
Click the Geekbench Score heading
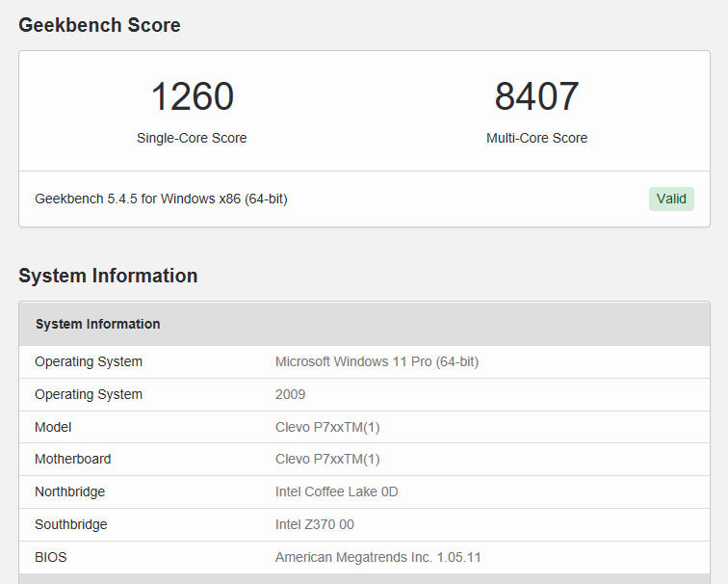click(99, 25)
